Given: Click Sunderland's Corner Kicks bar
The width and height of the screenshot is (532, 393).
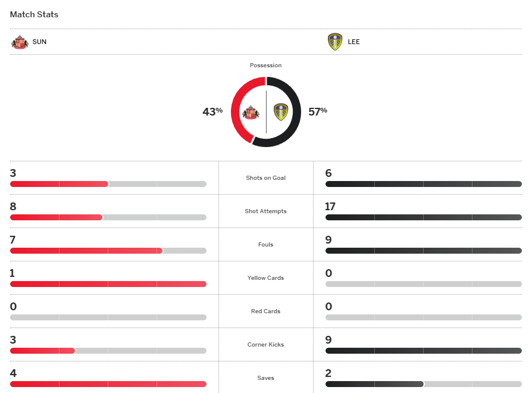Looking at the screenshot, I should click(x=43, y=351).
